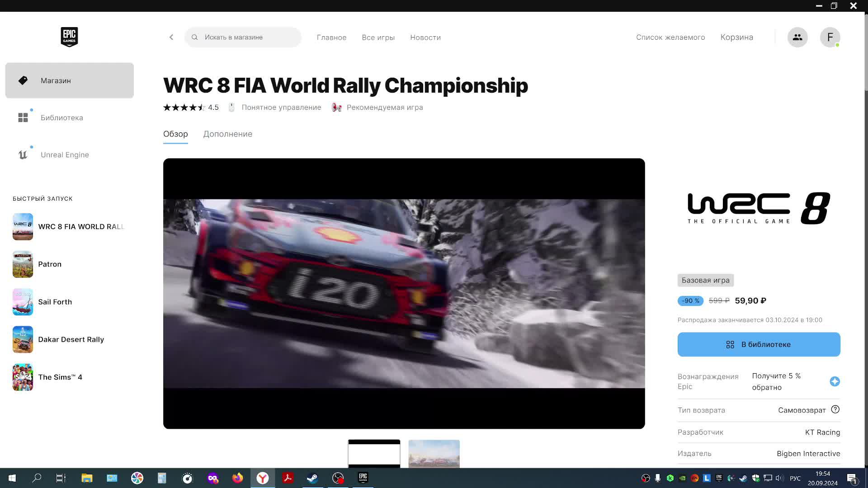Click the Epic Rewards blue plus icon
The height and width of the screenshot is (488, 868).
pyautogui.click(x=835, y=381)
